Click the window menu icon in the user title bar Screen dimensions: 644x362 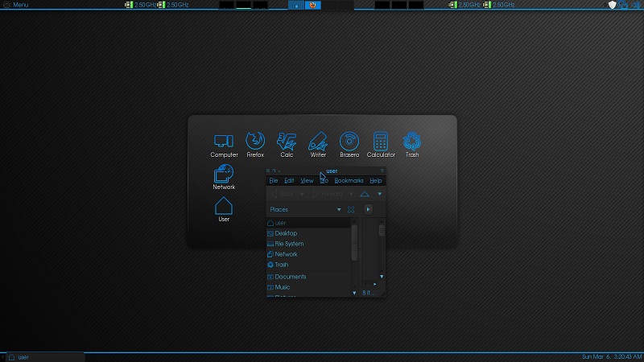pyautogui.click(x=268, y=171)
